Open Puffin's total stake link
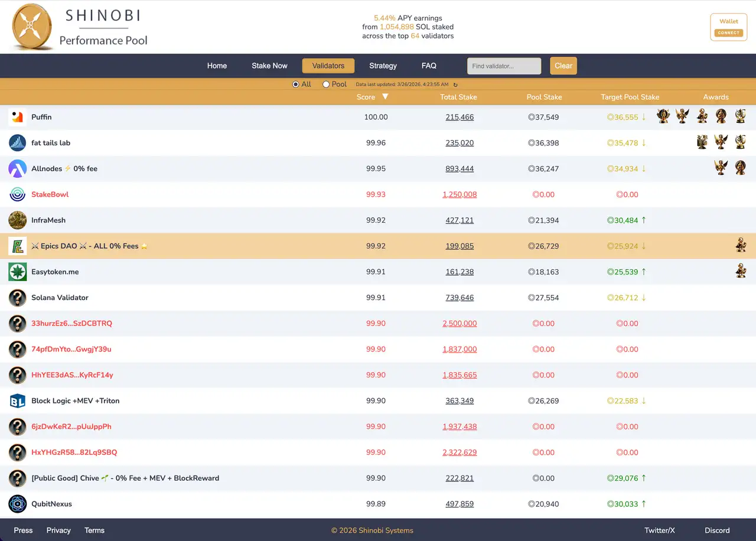The width and height of the screenshot is (756, 541). click(x=458, y=117)
